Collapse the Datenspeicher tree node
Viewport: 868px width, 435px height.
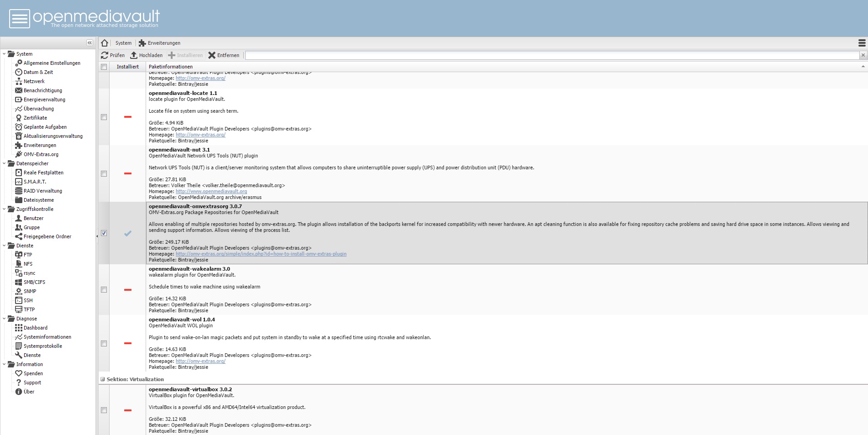coord(4,163)
